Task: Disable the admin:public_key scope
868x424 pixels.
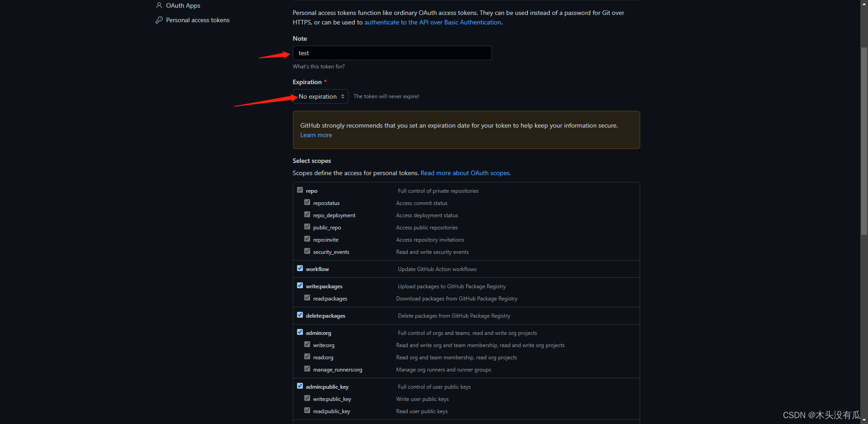Action: pos(300,386)
